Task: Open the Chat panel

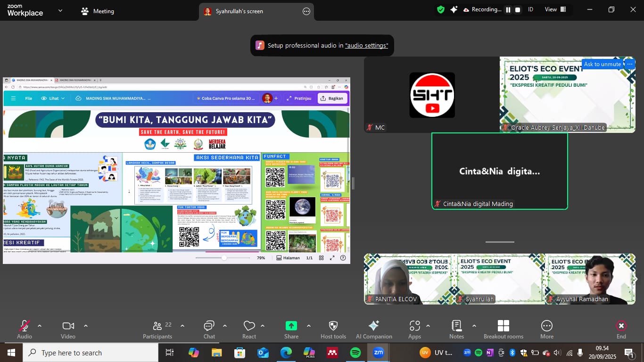Action: click(x=209, y=329)
